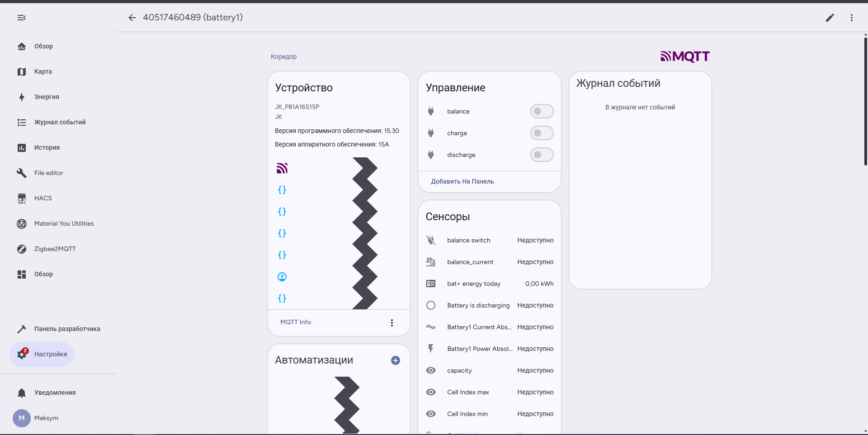
Task: Click the MQTT logo
Action: pos(685,57)
